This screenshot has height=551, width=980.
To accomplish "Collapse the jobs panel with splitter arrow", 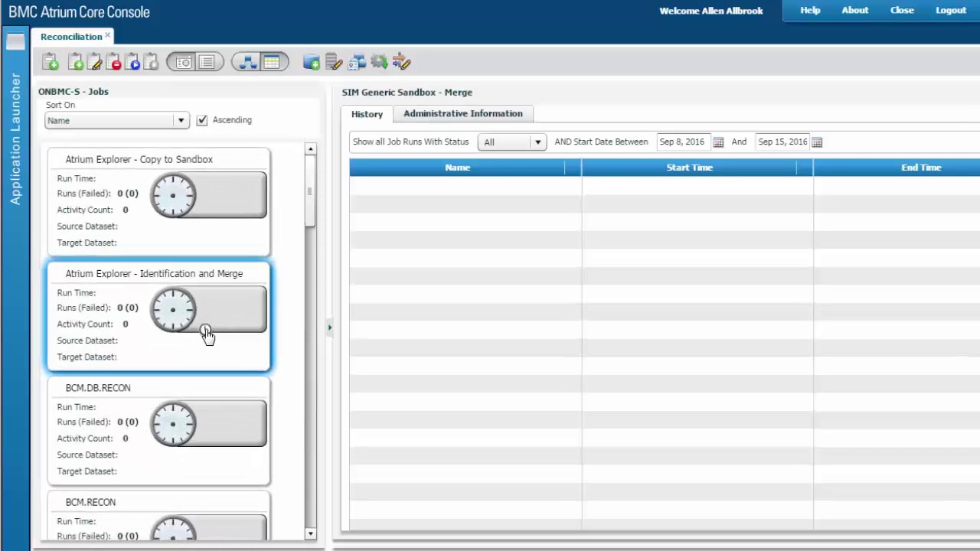I will pyautogui.click(x=330, y=328).
